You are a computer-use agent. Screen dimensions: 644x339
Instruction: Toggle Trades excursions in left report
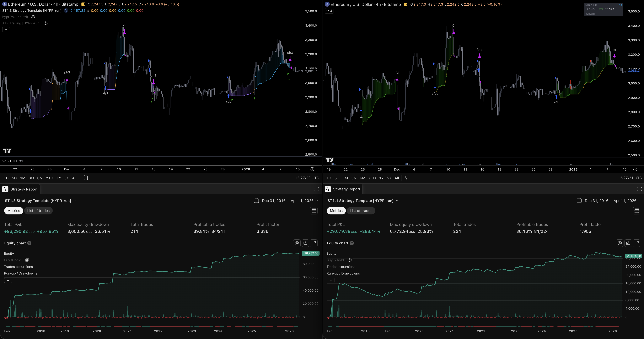[18, 267]
